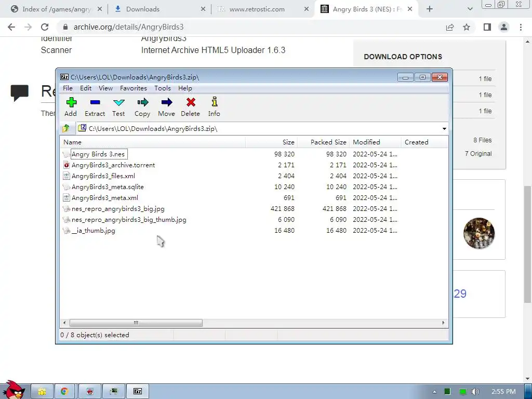Click the torrent file icon for AngryBirds3_archive.torrent
This screenshot has height=399, width=532.
[x=66, y=165]
